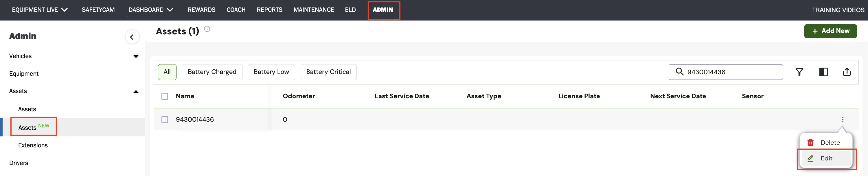Click the export share icon
This screenshot has height=176, width=868.
click(x=846, y=72)
